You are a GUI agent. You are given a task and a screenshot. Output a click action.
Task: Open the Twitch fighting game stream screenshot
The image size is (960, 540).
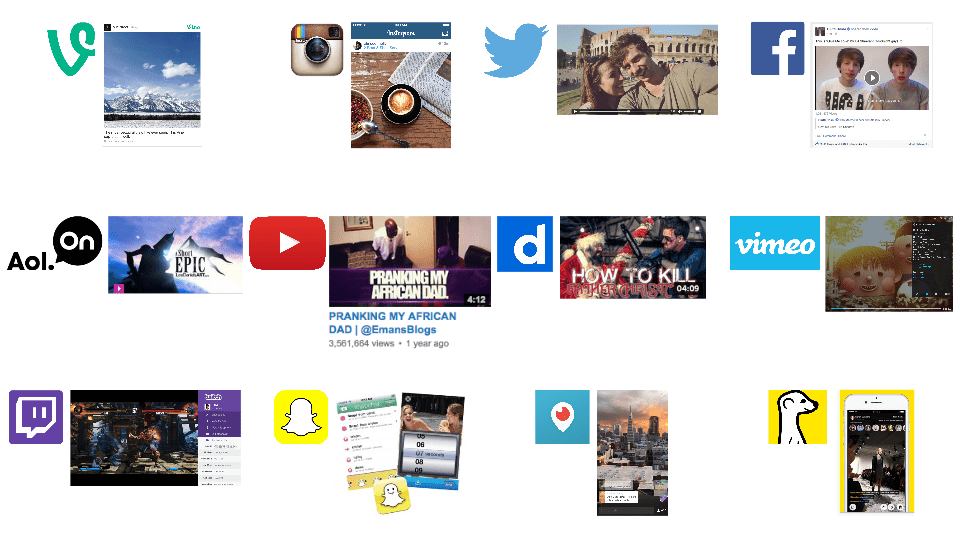[156, 438]
